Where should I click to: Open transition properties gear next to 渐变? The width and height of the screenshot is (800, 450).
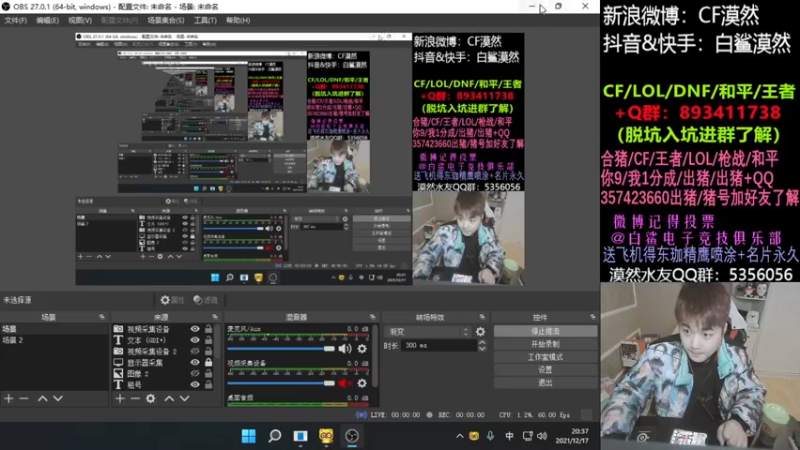pyautogui.click(x=480, y=332)
